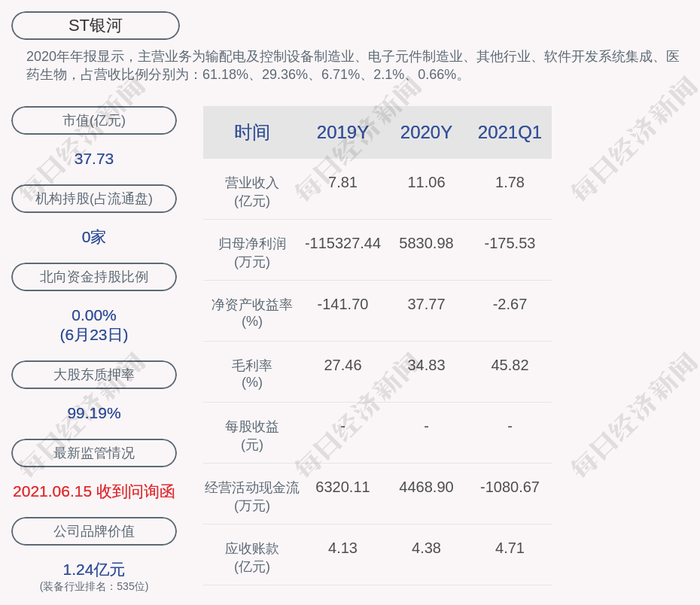Click the cash flow value 6320.11
The height and width of the screenshot is (605, 700).
[343, 487]
